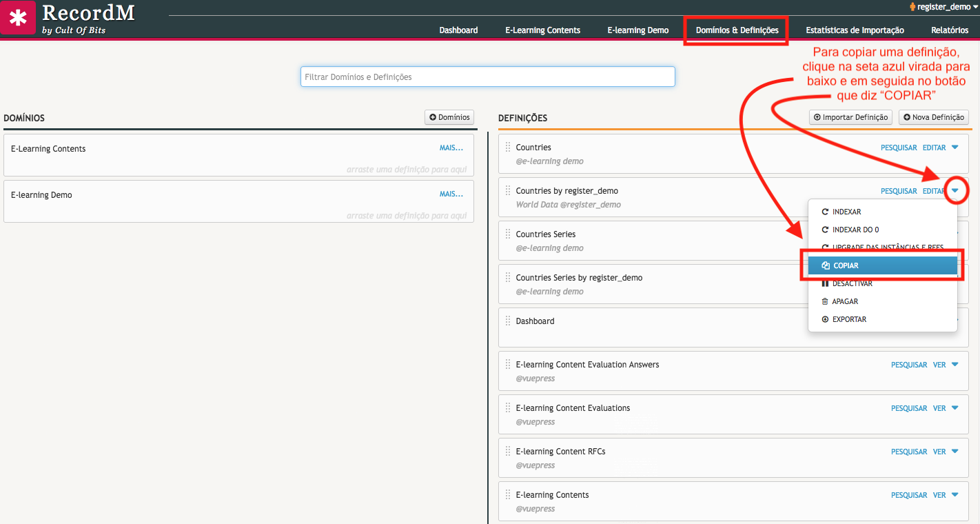Viewport: 980px width, 524px height.
Task: Click PESQUISAR for the Countries definition
Action: coord(899,148)
